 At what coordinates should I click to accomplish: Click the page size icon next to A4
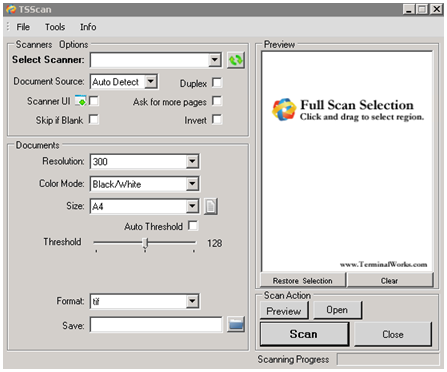click(x=210, y=206)
